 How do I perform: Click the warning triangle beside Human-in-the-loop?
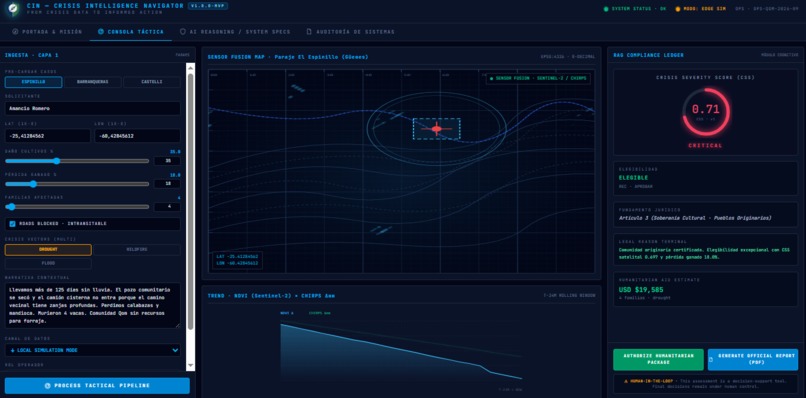click(x=626, y=381)
